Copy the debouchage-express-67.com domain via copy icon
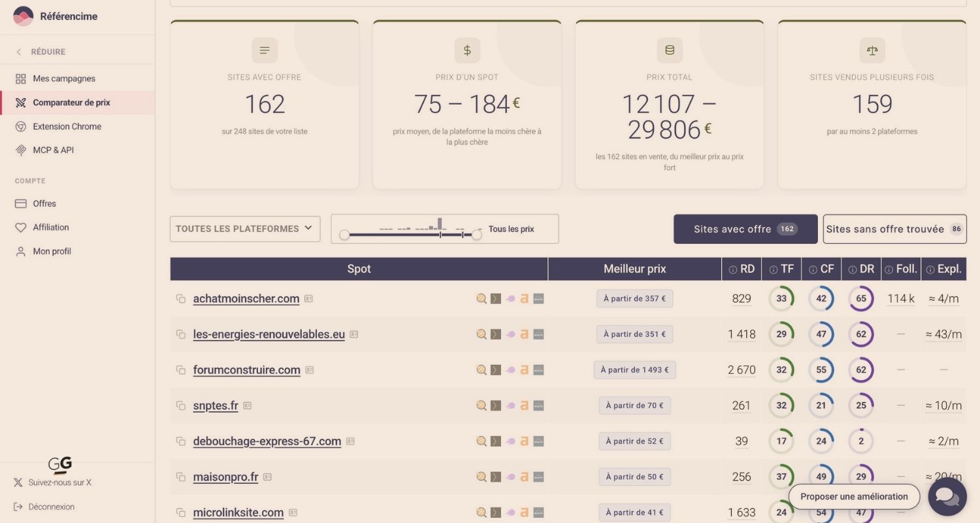 180,441
